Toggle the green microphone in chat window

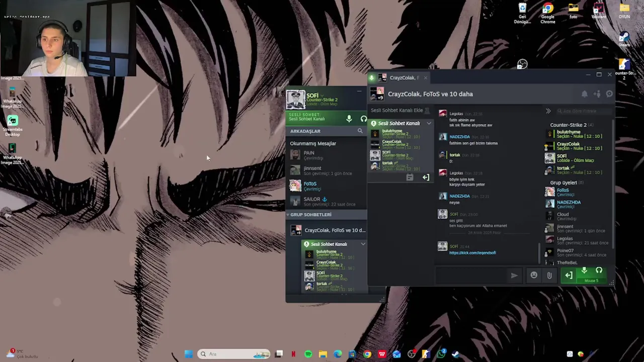pos(584,271)
